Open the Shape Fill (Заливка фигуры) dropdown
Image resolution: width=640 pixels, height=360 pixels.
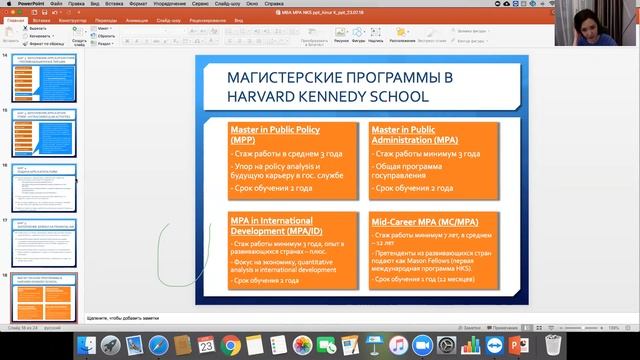[471, 31]
